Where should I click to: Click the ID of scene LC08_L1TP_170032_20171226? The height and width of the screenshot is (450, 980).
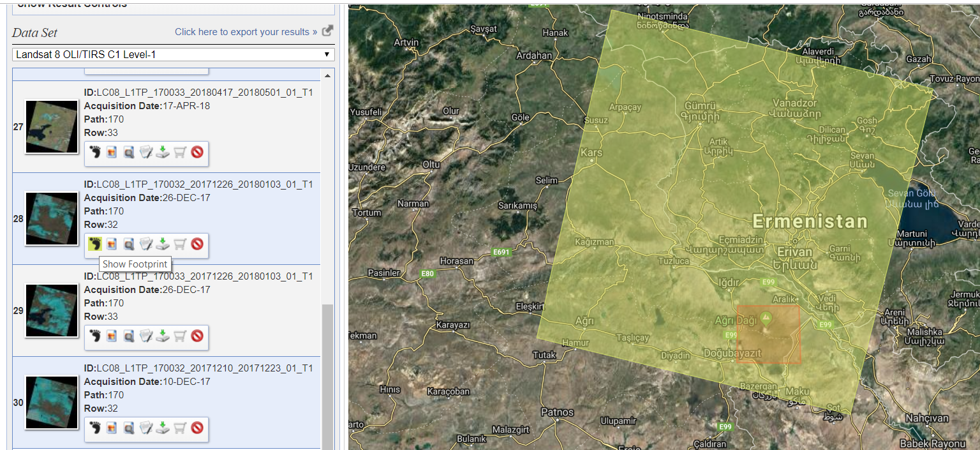[x=198, y=184]
